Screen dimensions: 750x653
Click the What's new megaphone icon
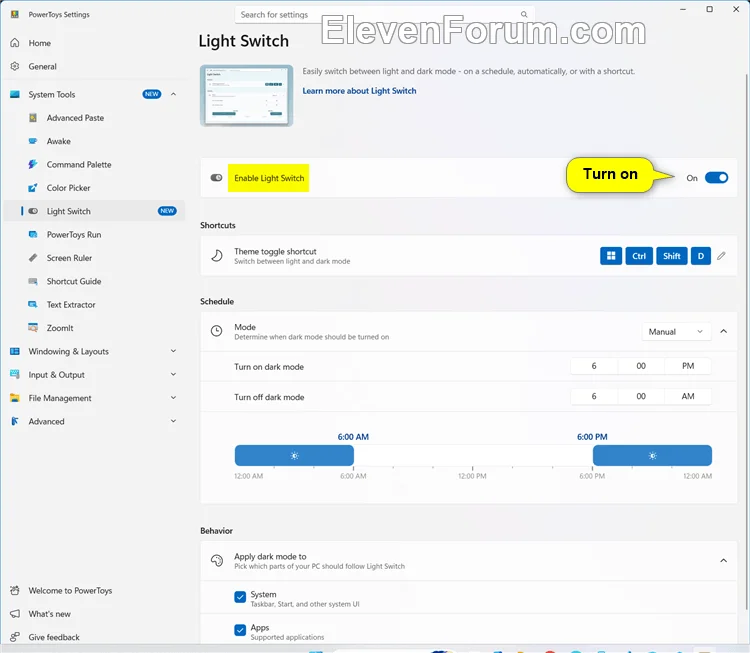pos(15,614)
